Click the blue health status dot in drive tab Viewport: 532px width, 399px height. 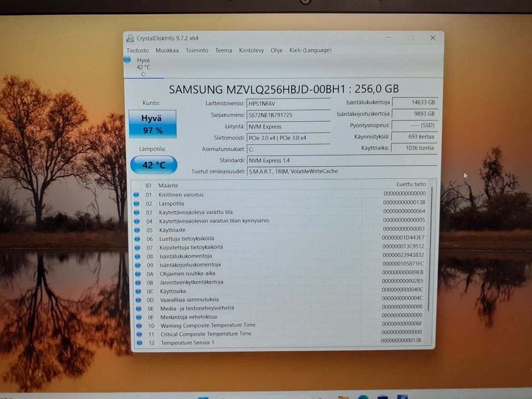coord(127,59)
